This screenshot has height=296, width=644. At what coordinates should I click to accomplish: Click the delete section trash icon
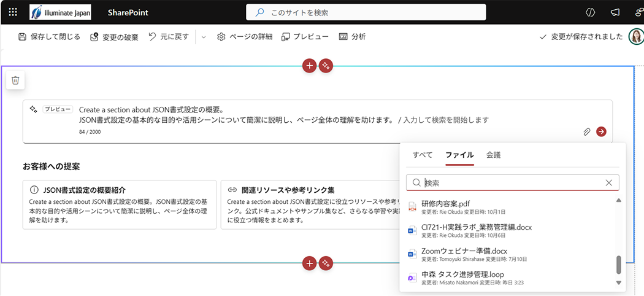16,80
